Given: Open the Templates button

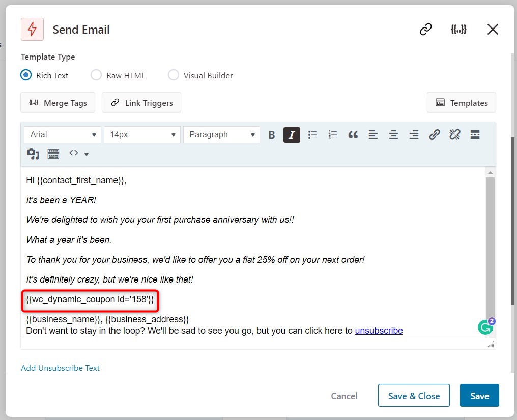Looking at the screenshot, I should click(461, 103).
